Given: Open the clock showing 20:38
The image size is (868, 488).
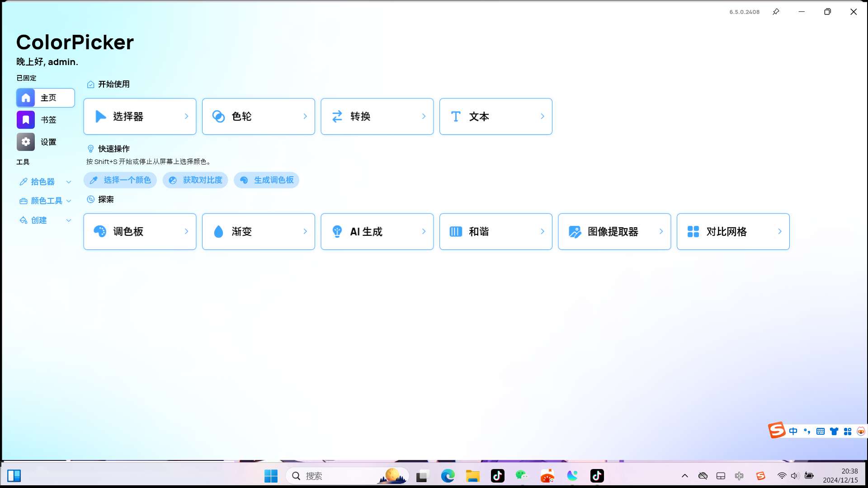Looking at the screenshot, I should click(x=840, y=476).
